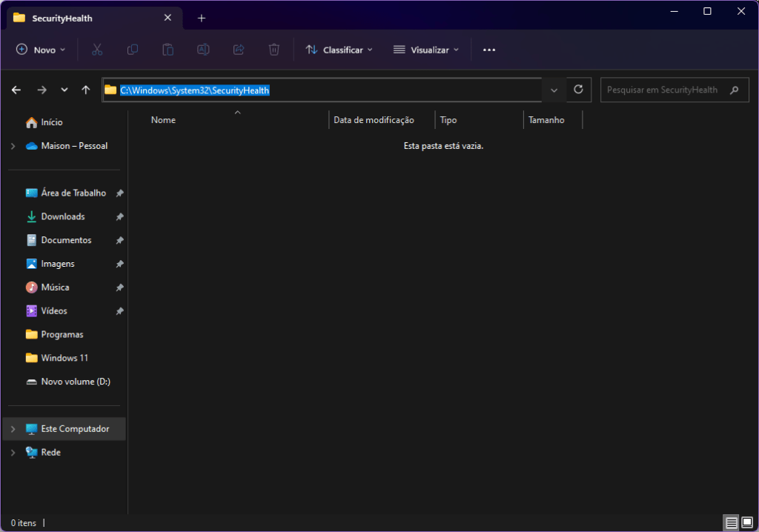Click the Paste clipboard icon
The width and height of the screenshot is (759, 532).
point(168,50)
